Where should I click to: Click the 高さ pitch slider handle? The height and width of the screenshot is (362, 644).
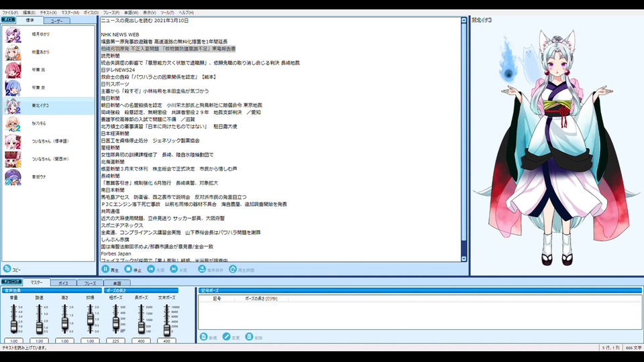click(65, 324)
